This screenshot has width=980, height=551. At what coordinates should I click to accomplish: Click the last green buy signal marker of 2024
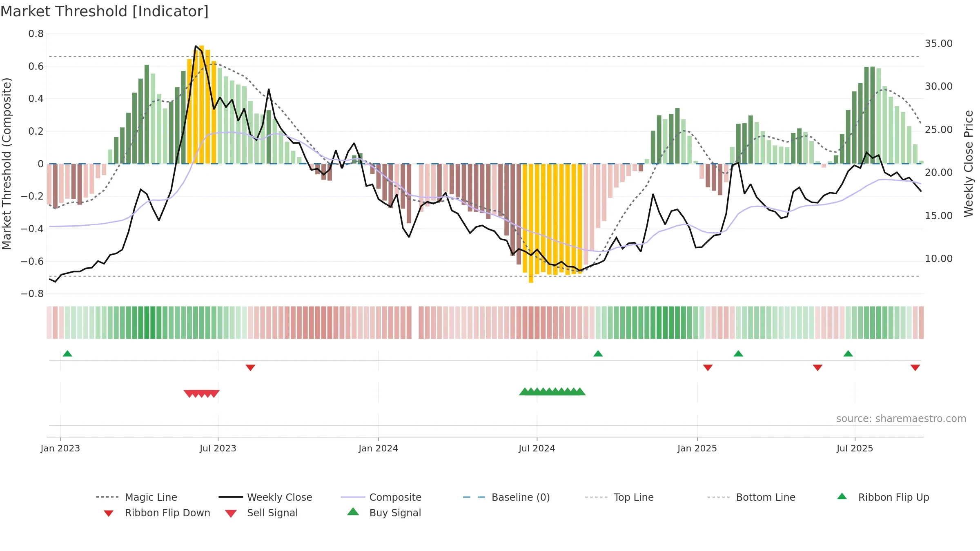[x=580, y=391]
